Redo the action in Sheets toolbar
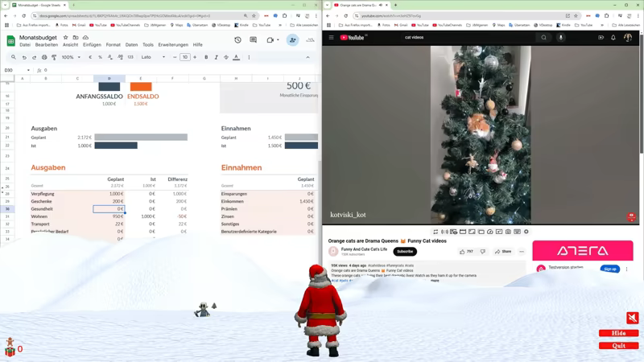Image resolution: width=644 pixels, height=362 pixels. coord(34,57)
